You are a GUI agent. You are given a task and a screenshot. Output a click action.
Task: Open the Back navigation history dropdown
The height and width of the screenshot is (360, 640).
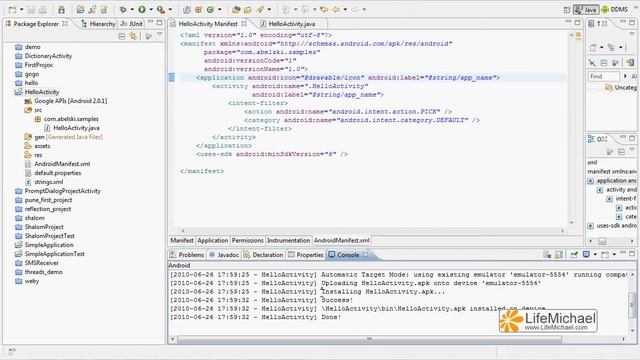345,9
